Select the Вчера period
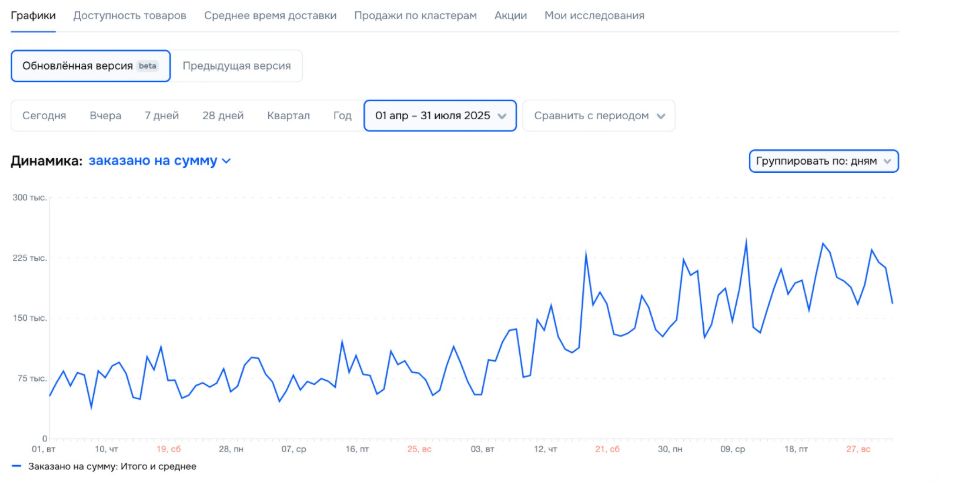Screen dimensions: 964x491 (x=105, y=116)
